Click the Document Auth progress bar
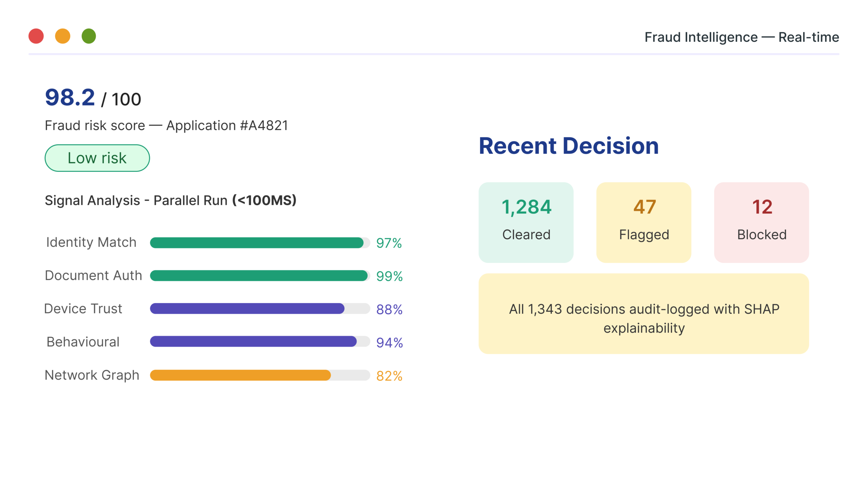 tap(260, 276)
